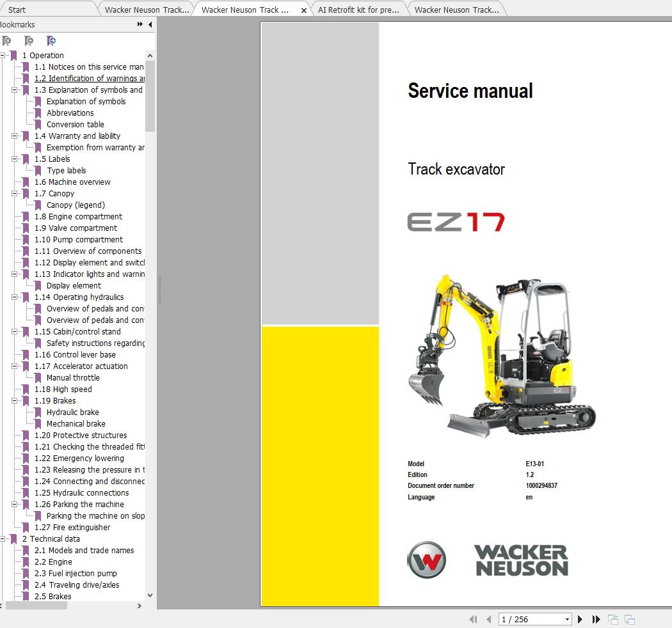Jump to the last page icon

pyautogui.click(x=595, y=619)
